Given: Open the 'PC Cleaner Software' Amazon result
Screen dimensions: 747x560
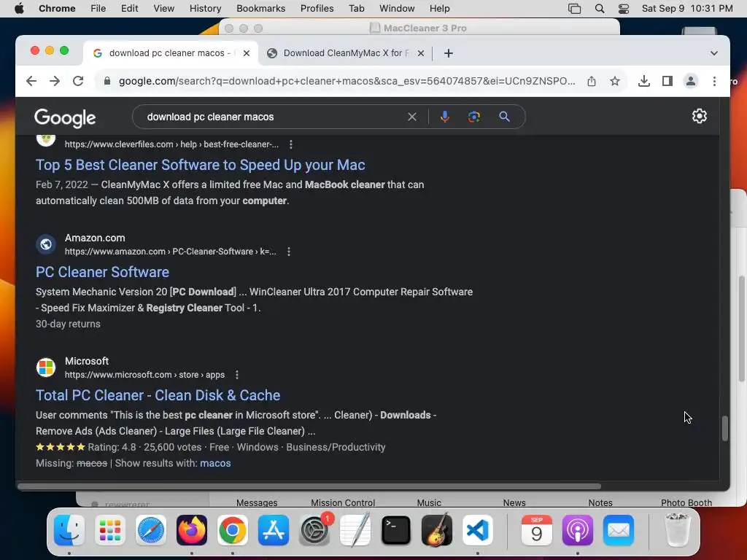Looking at the screenshot, I should pos(102,272).
